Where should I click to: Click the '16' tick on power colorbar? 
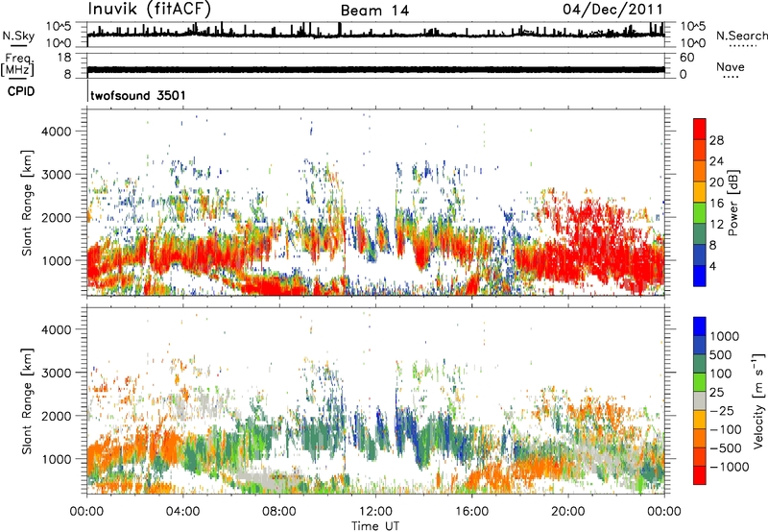pos(716,204)
